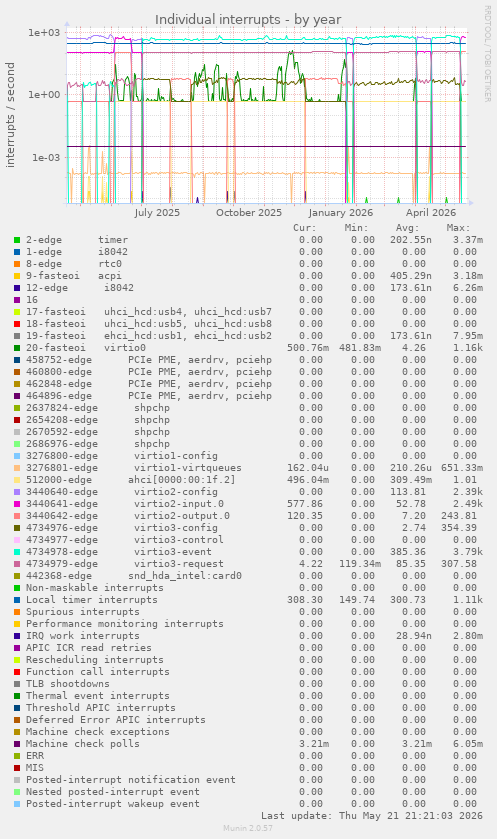The image size is (497, 839).
Task: Click the swatch for 3440641-edge virtio2-input.0
Action: [x=17, y=504]
